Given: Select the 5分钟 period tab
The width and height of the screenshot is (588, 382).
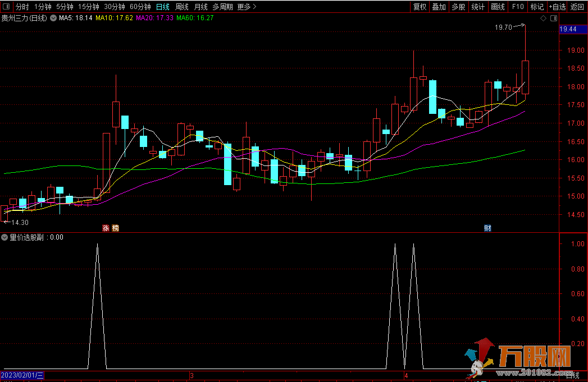Looking at the screenshot, I should pyautogui.click(x=65, y=7).
